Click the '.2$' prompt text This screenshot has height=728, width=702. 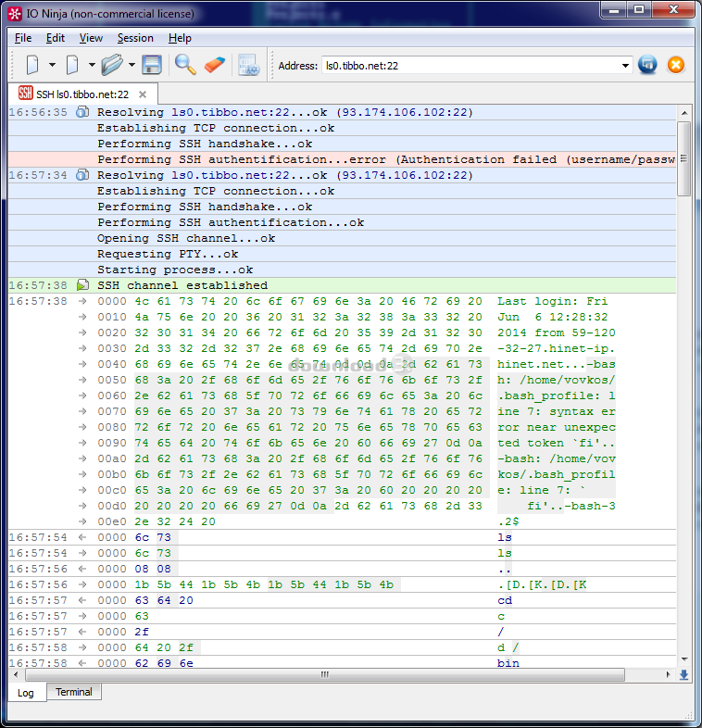(x=508, y=521)
